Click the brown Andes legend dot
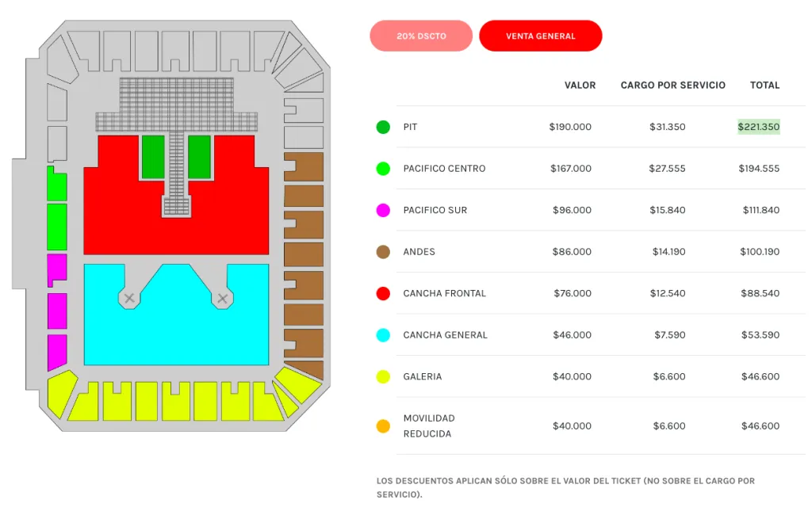 [x=383, y=252]
